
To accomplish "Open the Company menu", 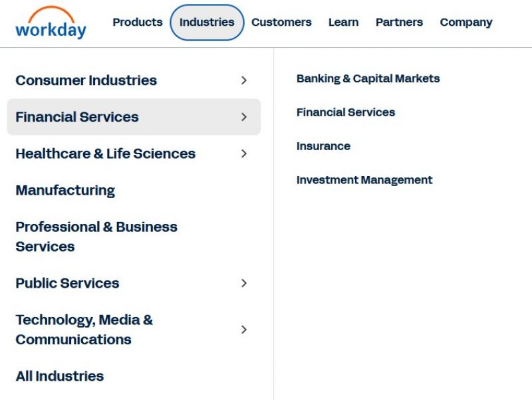I will (x=466, y=23).
